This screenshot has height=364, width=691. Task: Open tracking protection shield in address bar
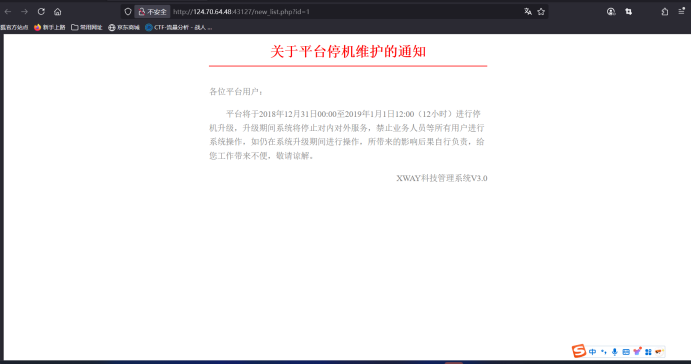point(128,12)
